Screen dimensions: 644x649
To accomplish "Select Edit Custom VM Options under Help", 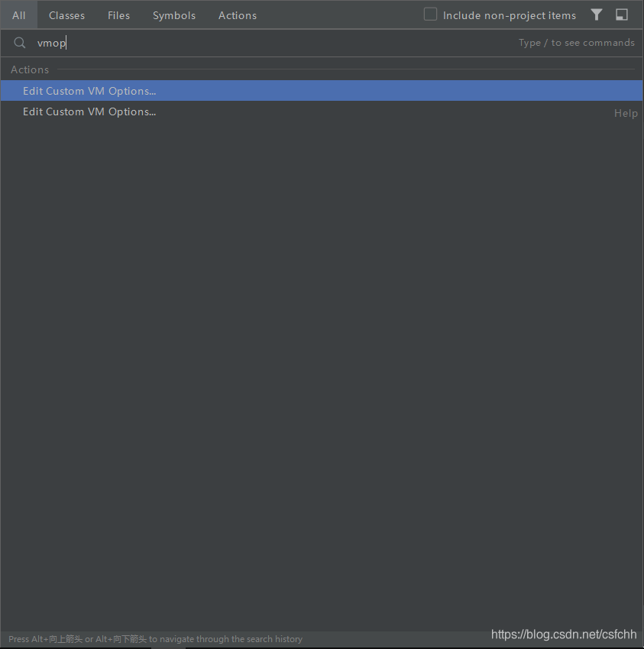I will (x=322, y=111).
